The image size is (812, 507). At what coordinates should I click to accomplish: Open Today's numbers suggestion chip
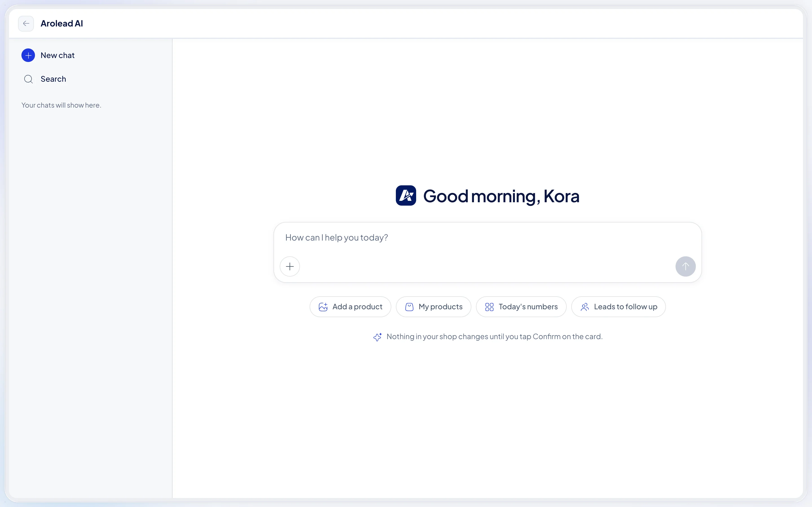tap(521, 307)
